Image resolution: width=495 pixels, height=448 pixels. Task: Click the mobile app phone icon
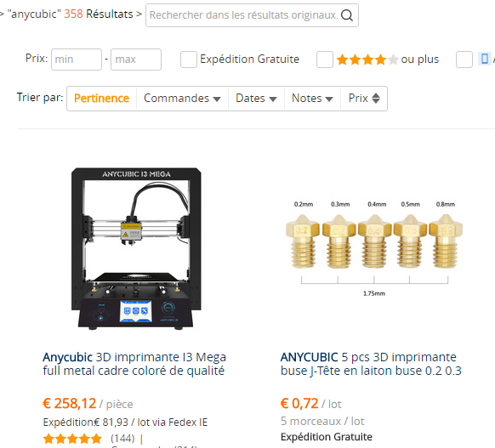(485, 59)
